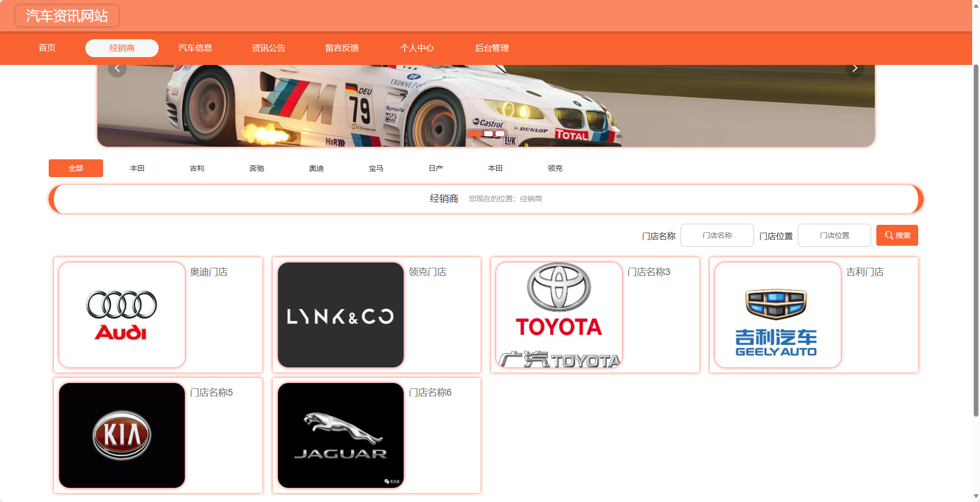
Task: Open the KIA logo thumbnail
Action: 122,435
